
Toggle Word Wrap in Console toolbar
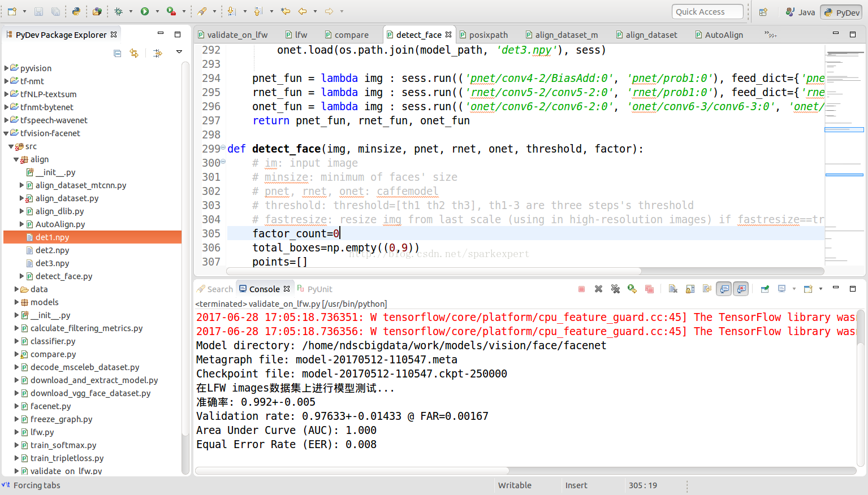point(707,289)
